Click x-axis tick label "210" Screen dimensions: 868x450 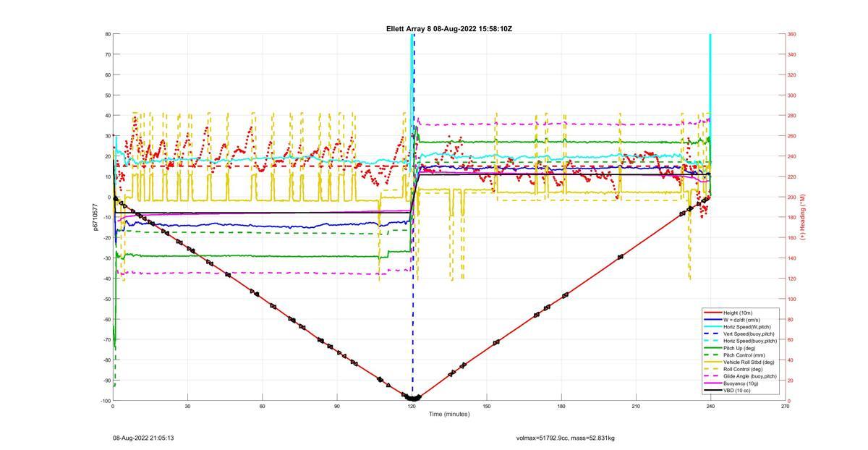636,407
